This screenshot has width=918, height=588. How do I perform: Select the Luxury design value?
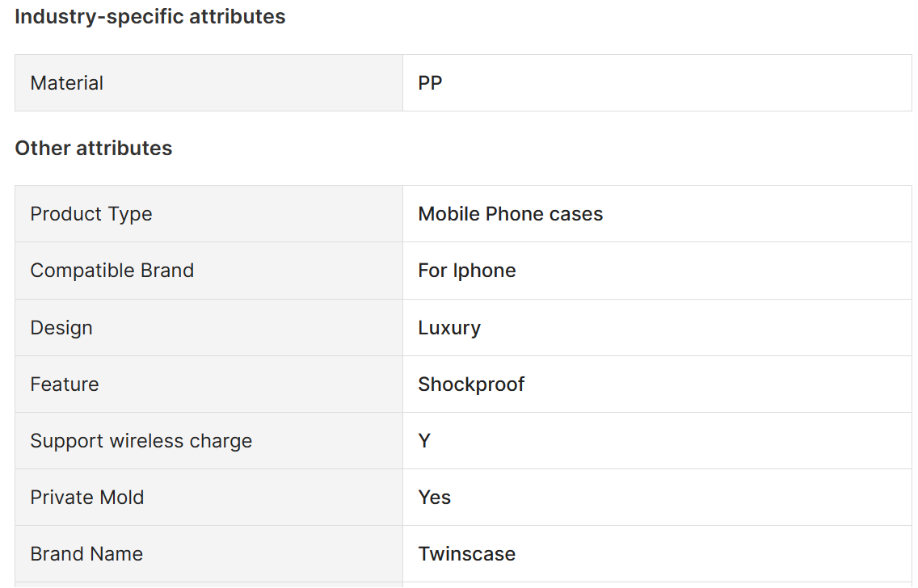pos(449,328)
